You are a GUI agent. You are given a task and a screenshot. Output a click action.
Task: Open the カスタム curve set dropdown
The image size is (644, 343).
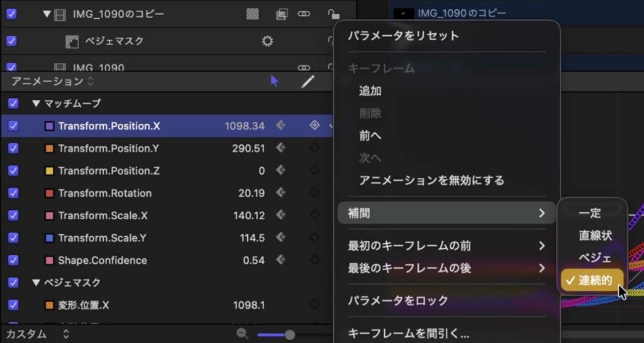(x=38, y=334)
